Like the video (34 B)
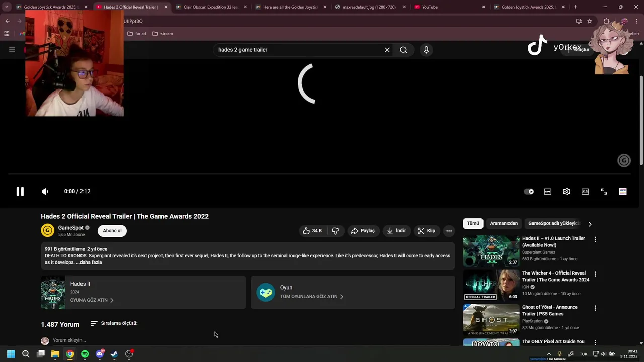 (312, 231)
